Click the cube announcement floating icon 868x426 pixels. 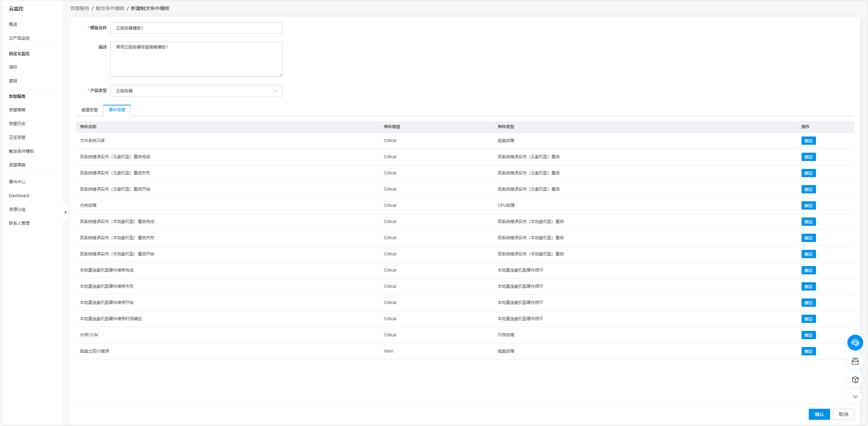tap(855, 380)
